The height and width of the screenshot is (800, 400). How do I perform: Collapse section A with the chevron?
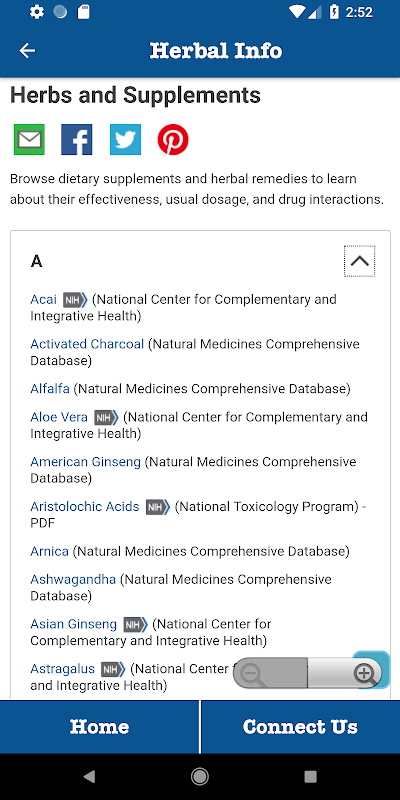pyautogui.click(x=360, y=261)
